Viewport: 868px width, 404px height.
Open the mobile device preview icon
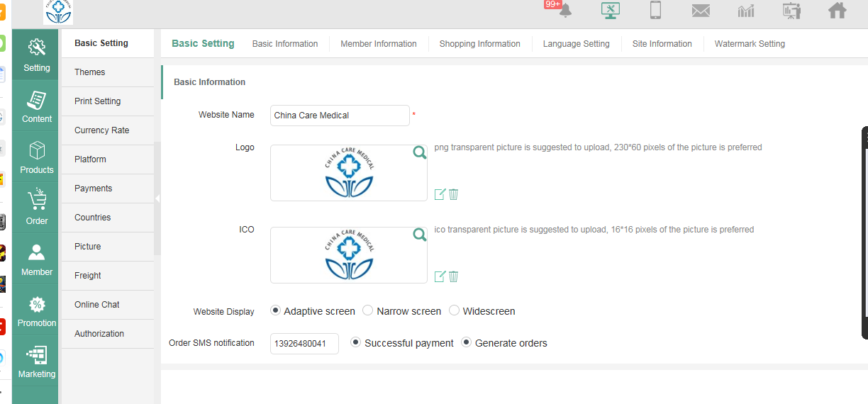point(655,10)
